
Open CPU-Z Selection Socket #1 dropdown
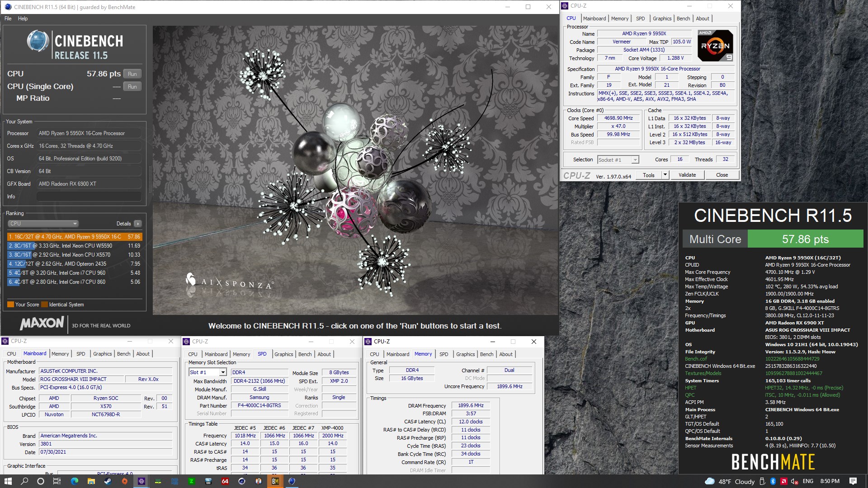pos(618,160)
